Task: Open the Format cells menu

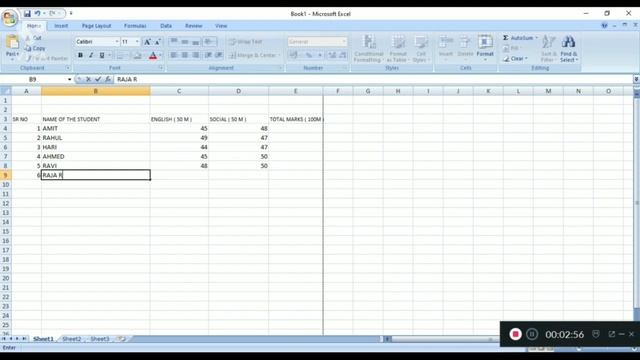Action: [x=485, y=47]
